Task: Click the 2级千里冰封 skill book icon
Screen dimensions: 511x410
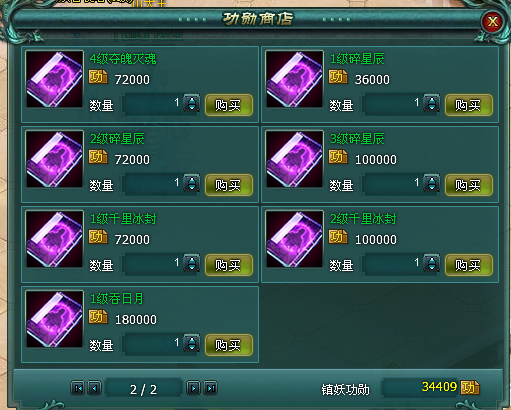Action: pos(294,239)
